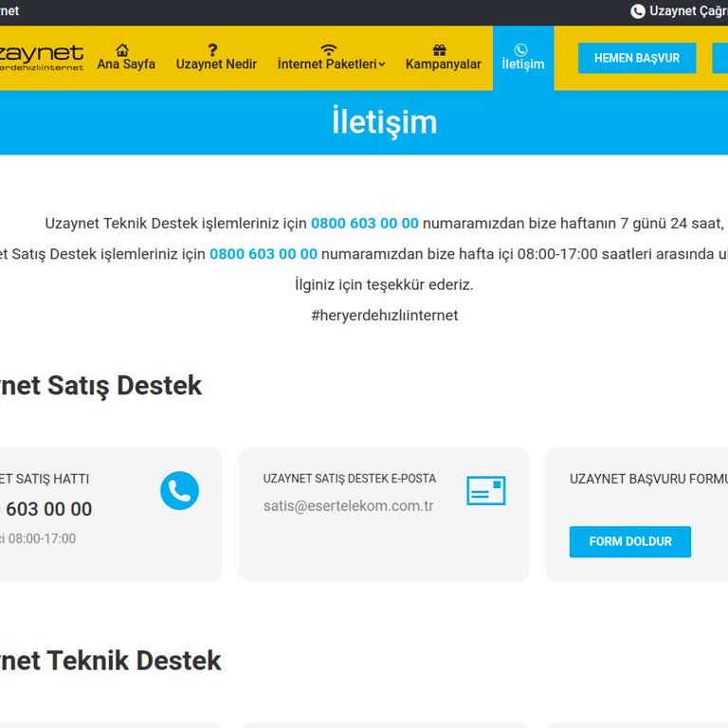
Task: Click the 08:00-17:00 hours text in the sales card
Action: 42,538
